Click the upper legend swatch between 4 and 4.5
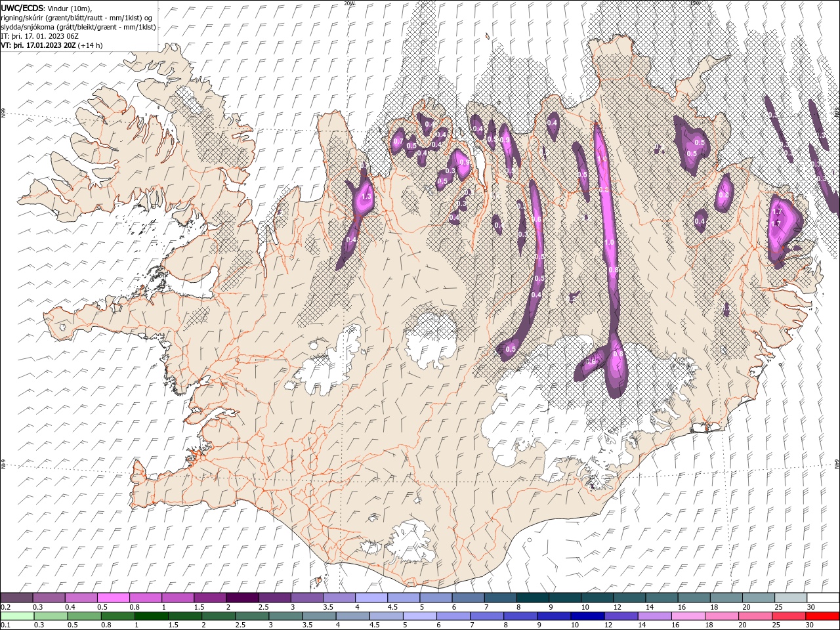 point(370,598)
